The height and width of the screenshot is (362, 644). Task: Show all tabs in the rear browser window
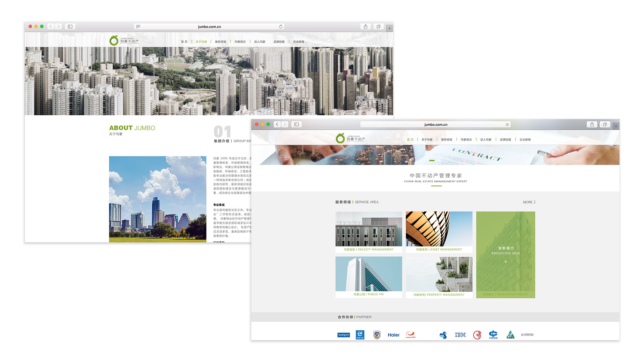coord(378,26)
